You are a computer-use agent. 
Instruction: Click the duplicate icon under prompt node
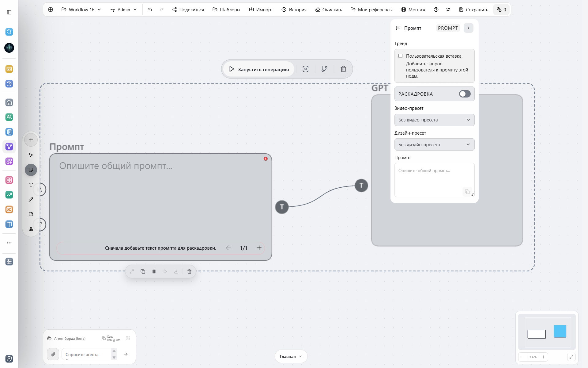coord(143,271)
